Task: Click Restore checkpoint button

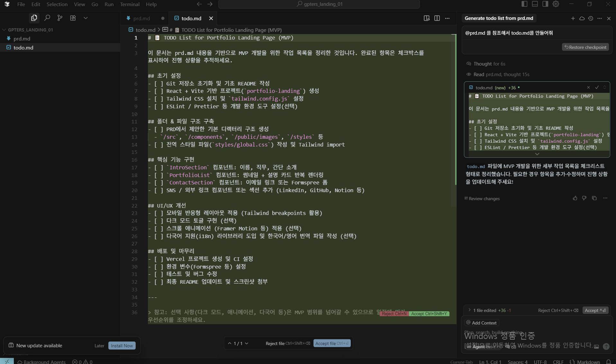Action: click(585, 47)
